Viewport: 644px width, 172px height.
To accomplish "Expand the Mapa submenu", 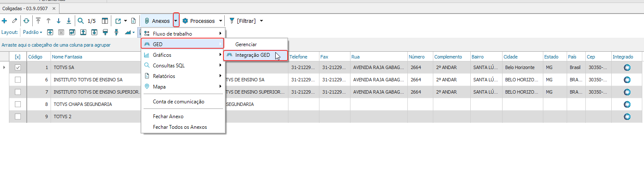I will [183, 86].
